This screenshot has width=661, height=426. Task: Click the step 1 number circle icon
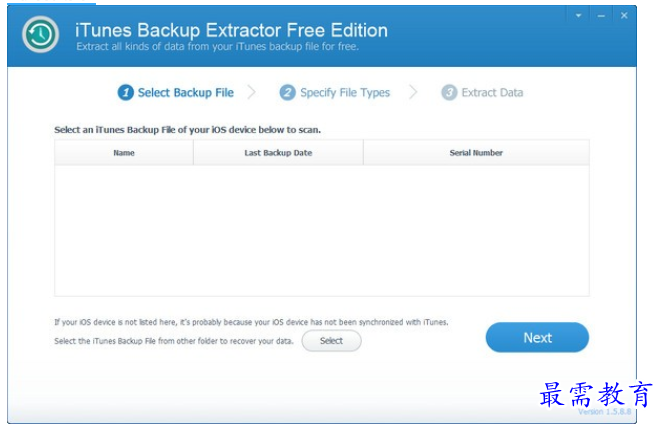126,92
